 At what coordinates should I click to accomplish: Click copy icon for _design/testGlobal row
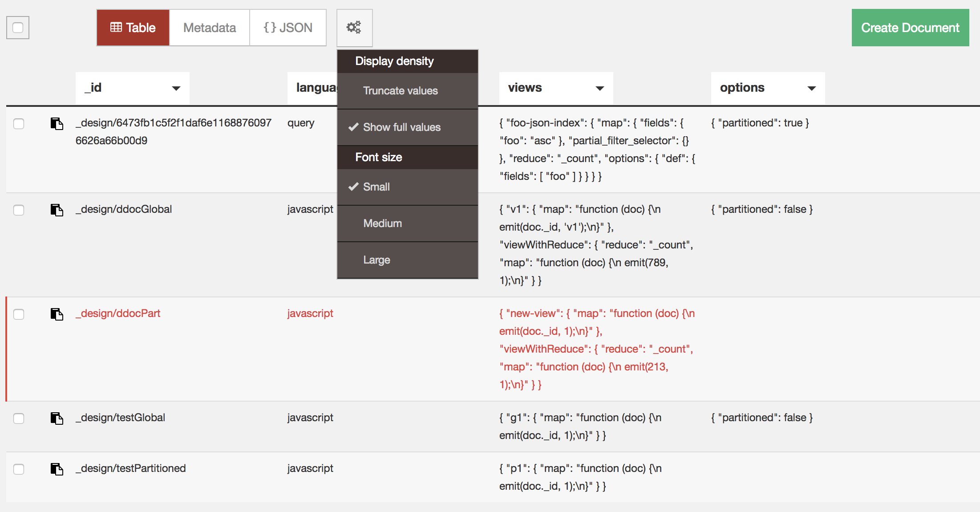(57, 418)
